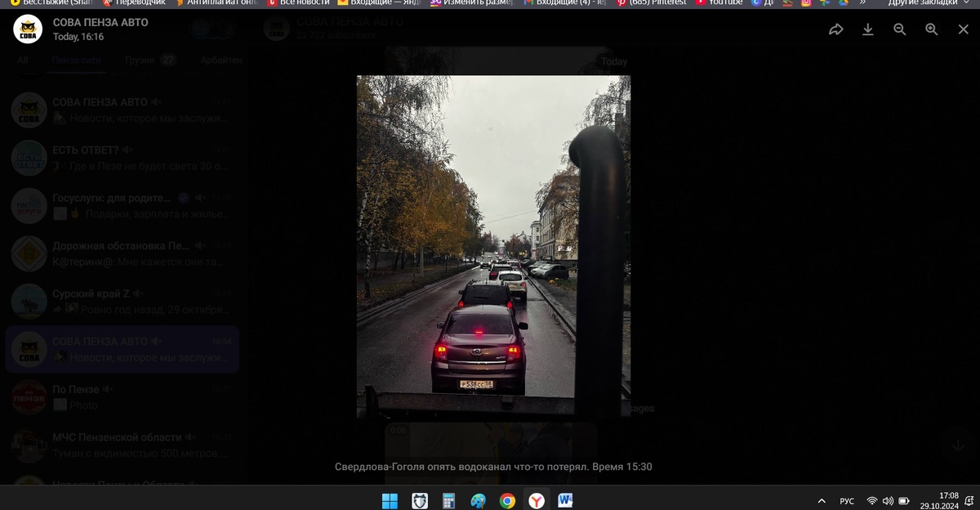Open the Pinterest bookmark
This screenshot has width=980, height=510.
651,2
